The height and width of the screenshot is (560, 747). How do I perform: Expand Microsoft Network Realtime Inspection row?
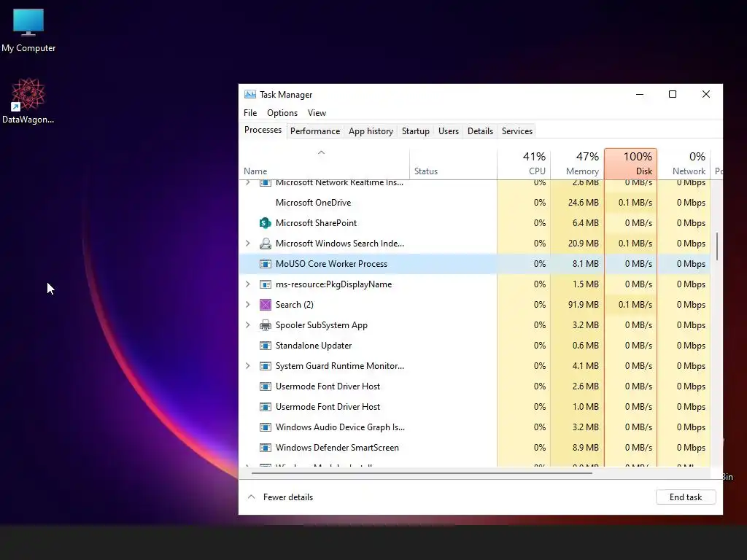tap(247, 183)
